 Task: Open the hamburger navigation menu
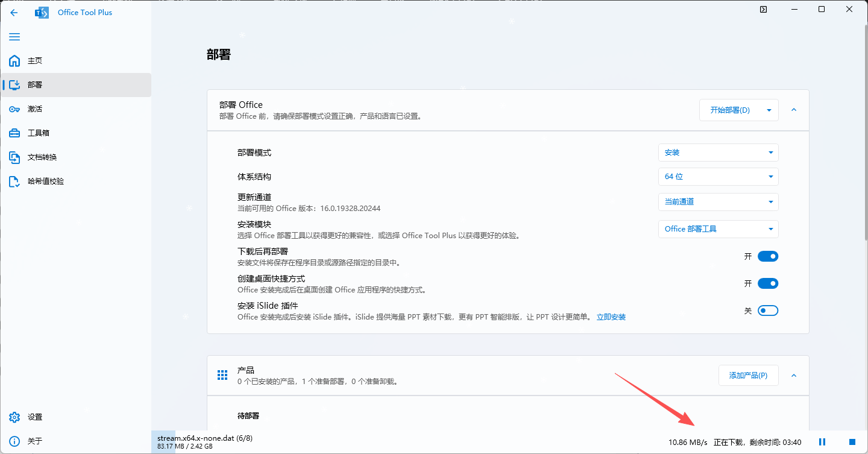coord(14,37)
